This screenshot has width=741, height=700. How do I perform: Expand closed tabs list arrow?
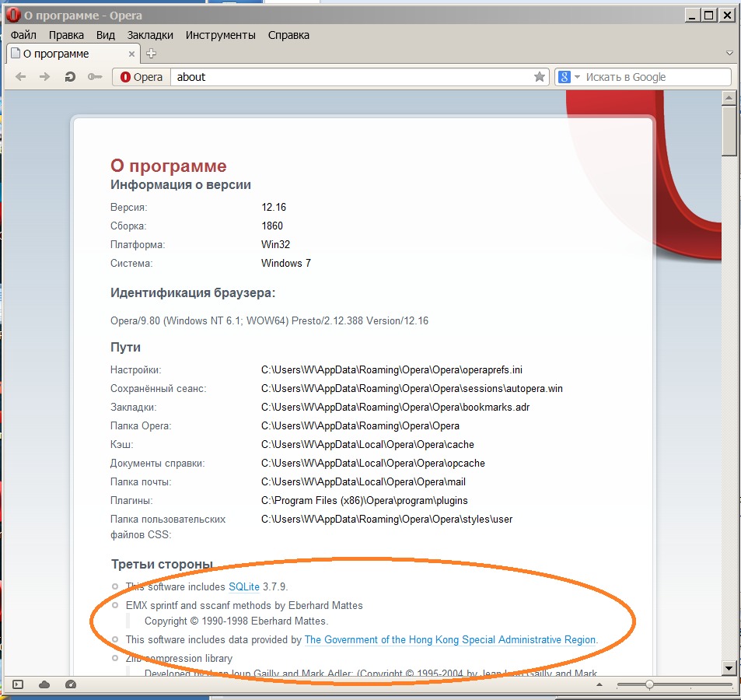[729, 54]
